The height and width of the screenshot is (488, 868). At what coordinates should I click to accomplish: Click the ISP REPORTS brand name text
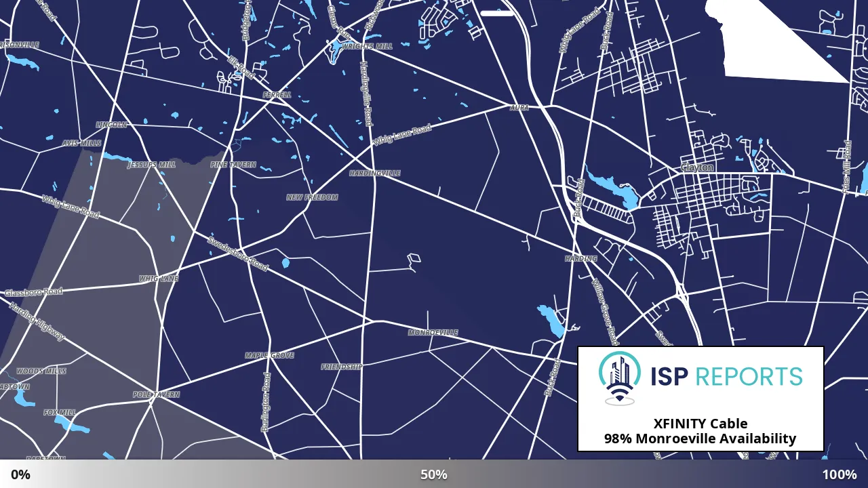[726, 376]
